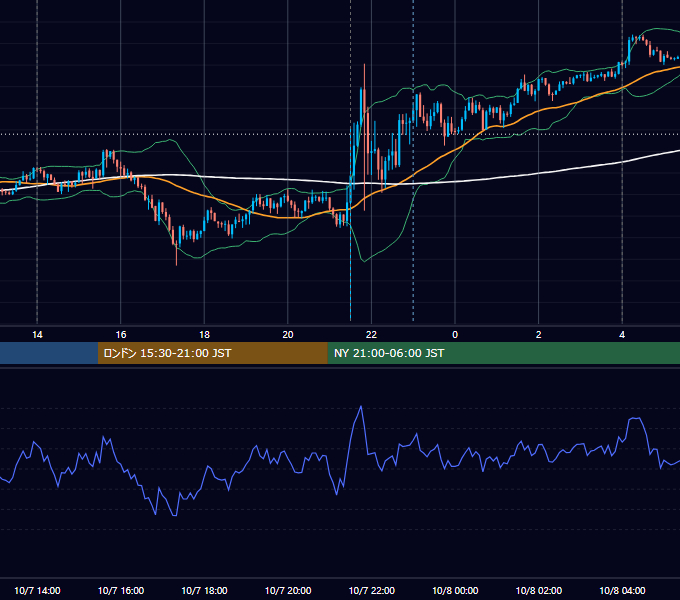Click the 4 hour label on the axis

(x=622, y=335)
